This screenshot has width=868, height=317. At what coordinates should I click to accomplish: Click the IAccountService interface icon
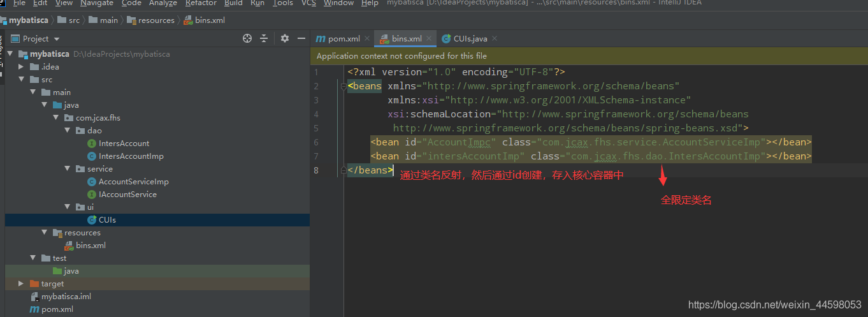pyautogui.click(x=92, y=195)
